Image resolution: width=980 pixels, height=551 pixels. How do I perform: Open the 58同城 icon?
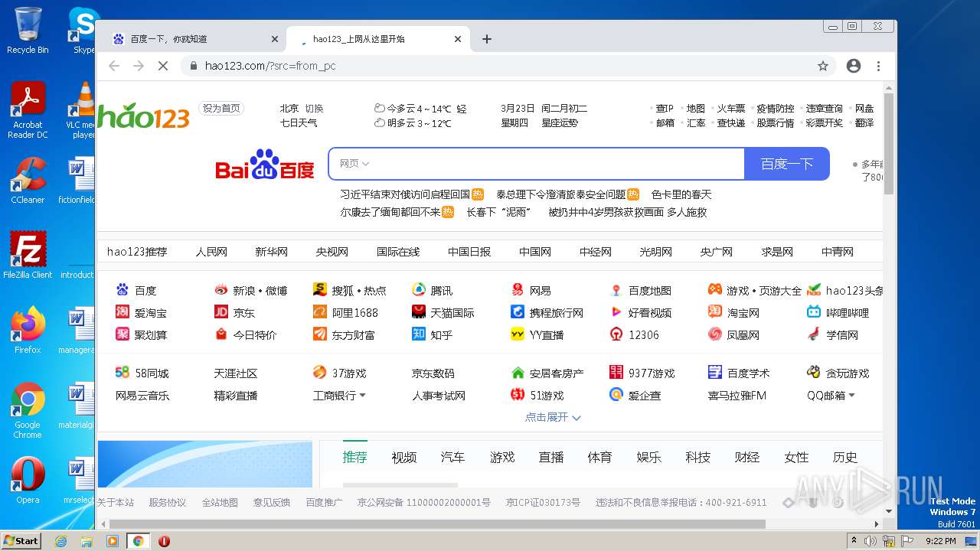[122, 373]
